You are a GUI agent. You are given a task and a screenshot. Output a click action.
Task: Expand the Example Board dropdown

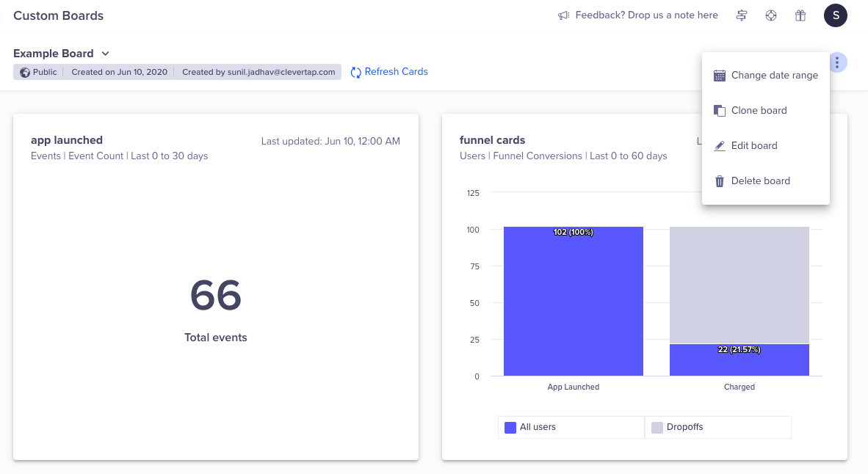pos(105,53)
